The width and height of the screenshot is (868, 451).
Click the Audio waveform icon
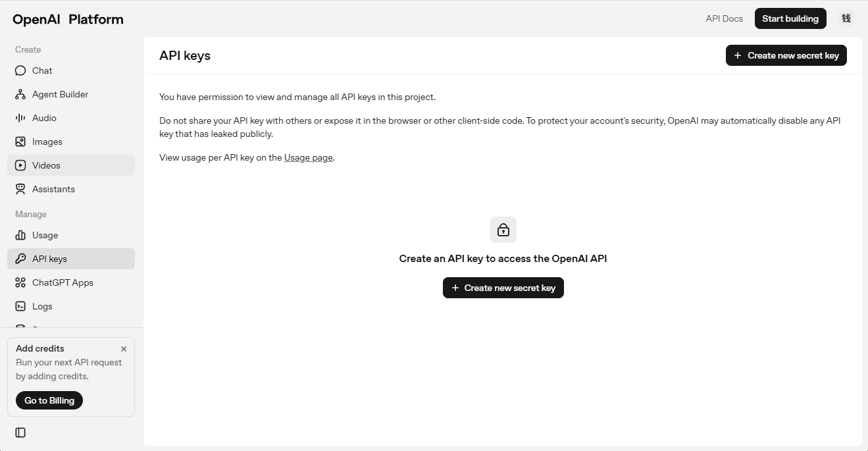pos(20,118)
